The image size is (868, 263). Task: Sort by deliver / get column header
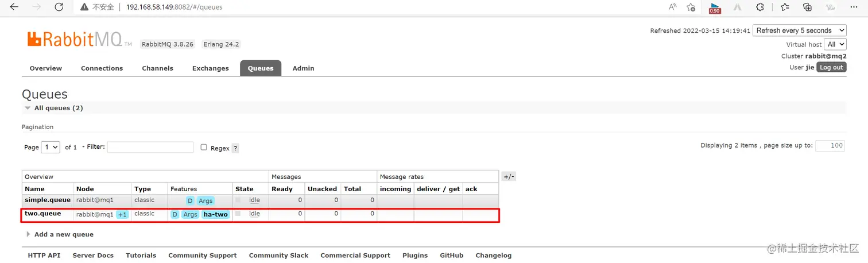438,189
